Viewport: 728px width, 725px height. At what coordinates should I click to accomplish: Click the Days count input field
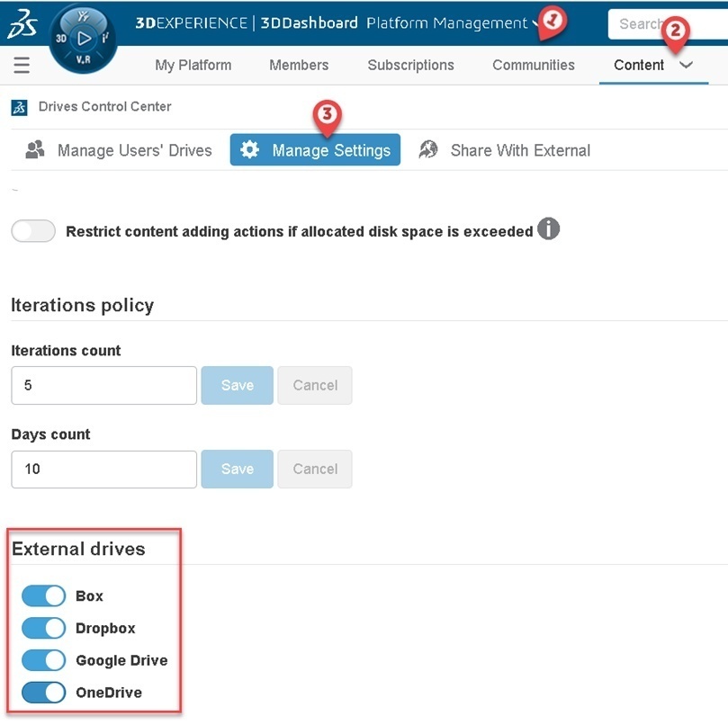click(104, 470)
